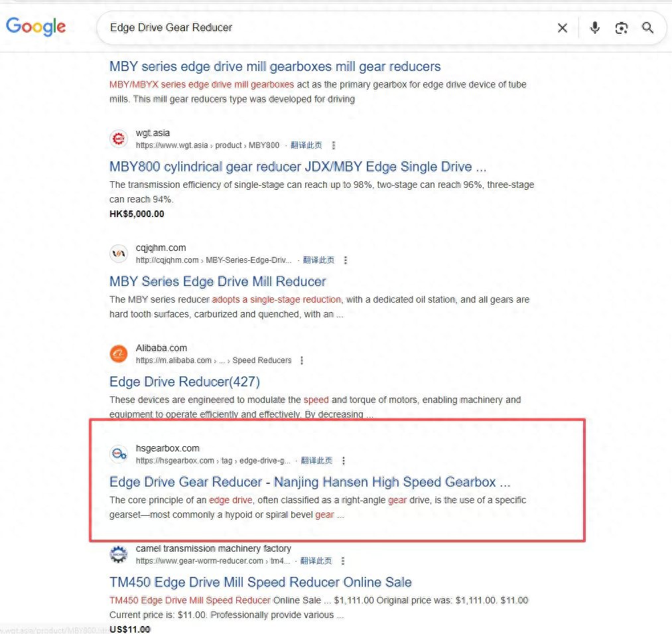Open MBY800 cylindrical gear reducer result
The width and height of the screenshot is (672, 634).
click(298, 167)
